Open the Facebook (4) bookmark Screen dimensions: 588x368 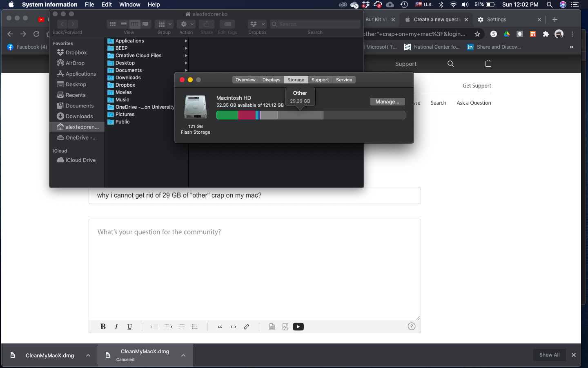(27, 47)
